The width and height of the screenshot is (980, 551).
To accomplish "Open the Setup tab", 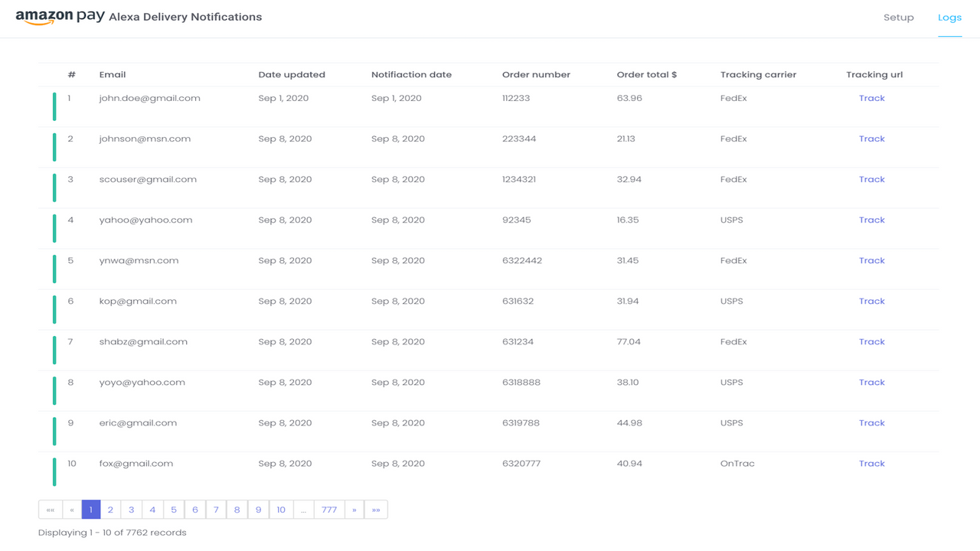I will click(x=898, y=18).
